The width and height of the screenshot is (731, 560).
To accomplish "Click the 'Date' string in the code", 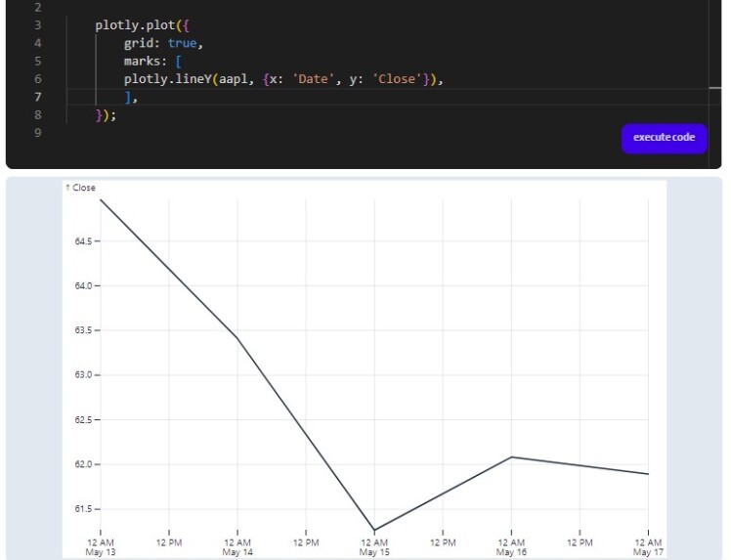I will pyautogui.click(x=313, y=79).
